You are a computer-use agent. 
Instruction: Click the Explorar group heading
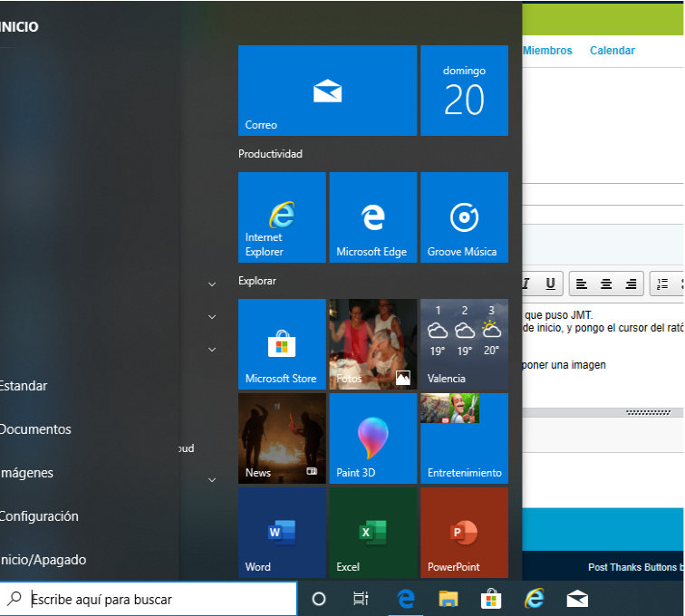click(x=257, y=281)
